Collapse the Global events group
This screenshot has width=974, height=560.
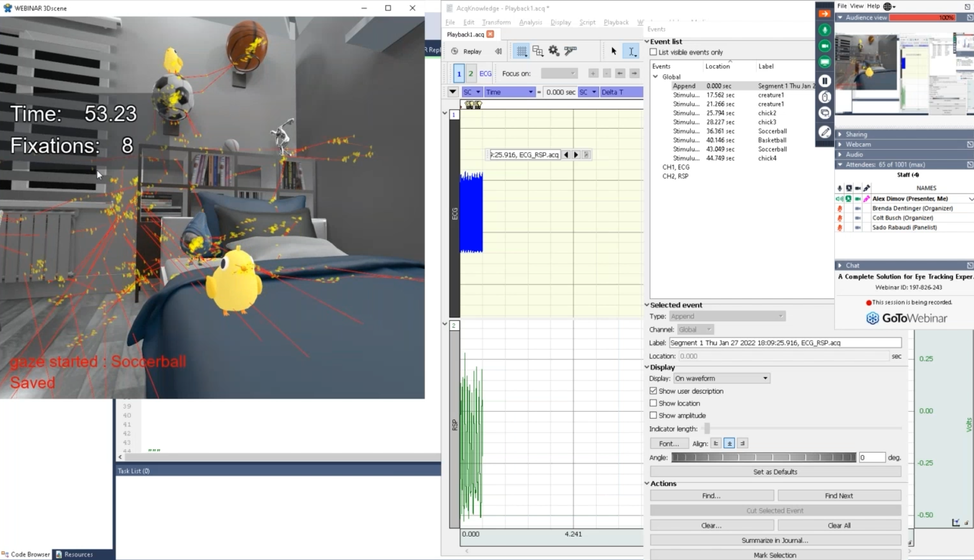tap(655, 76)
